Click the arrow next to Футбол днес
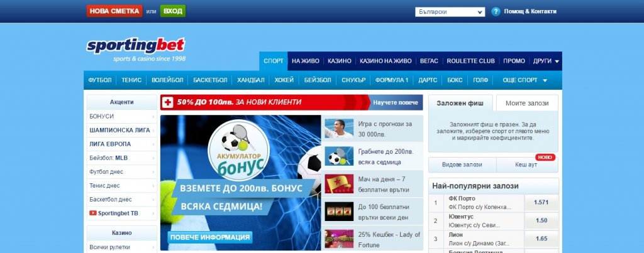This screenshot has width=644, height=253. coord(153,172)
